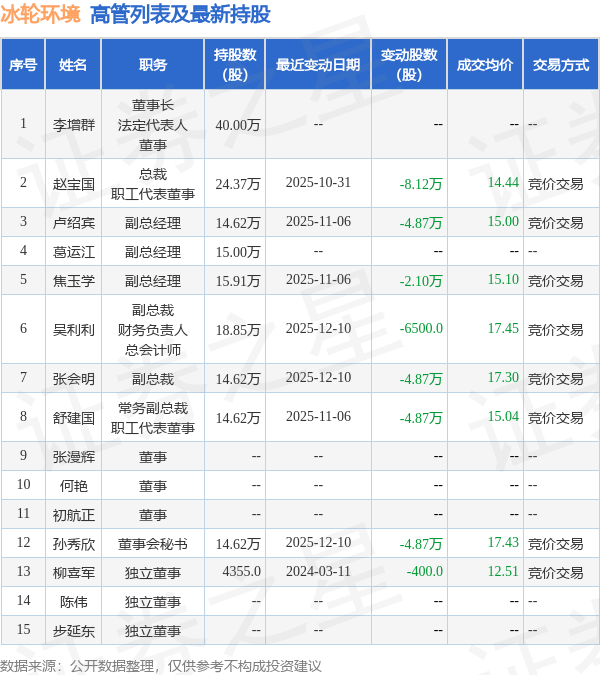
Task: Click the change value -400.0
Action: point(425,571)
